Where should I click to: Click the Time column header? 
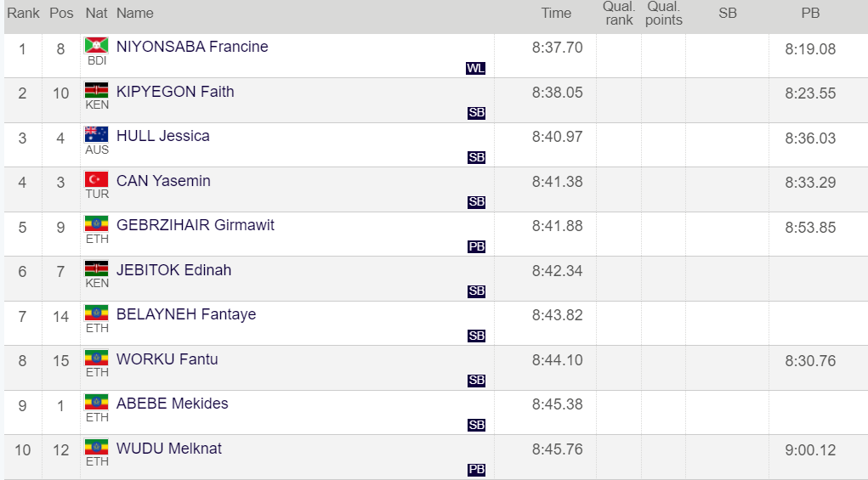[x=556, y=13]
